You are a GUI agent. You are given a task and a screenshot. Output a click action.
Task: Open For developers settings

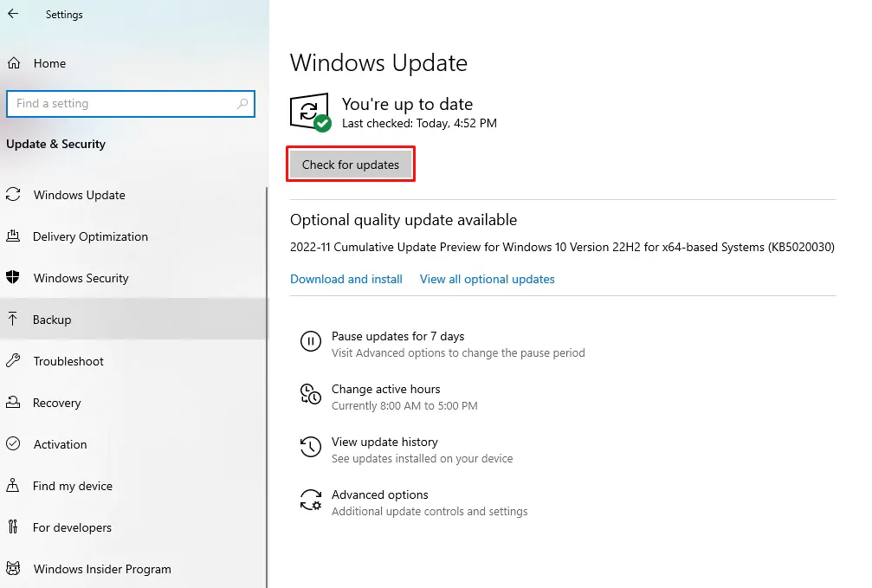[x=134, y=527]
